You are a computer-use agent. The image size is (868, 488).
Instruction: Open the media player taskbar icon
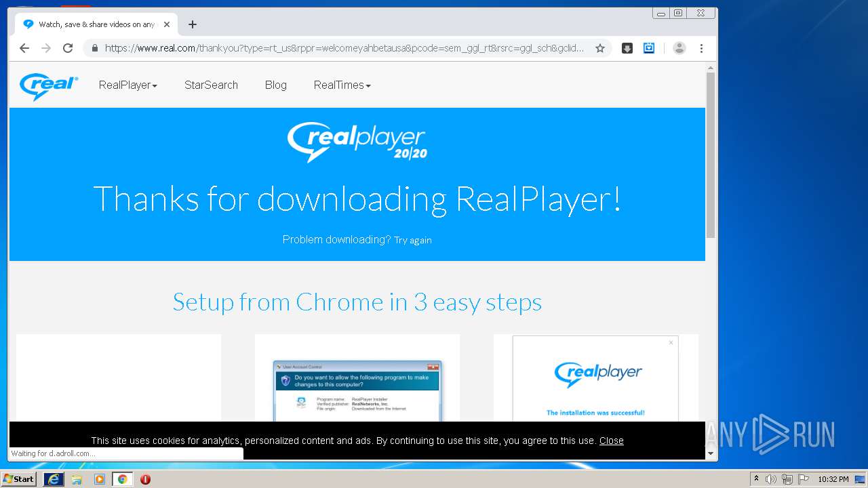coord(100,479)
